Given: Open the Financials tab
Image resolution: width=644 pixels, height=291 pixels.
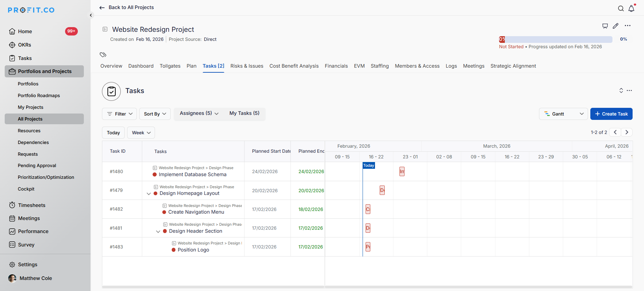Looking at the screenshot, I should click(336, 66).
